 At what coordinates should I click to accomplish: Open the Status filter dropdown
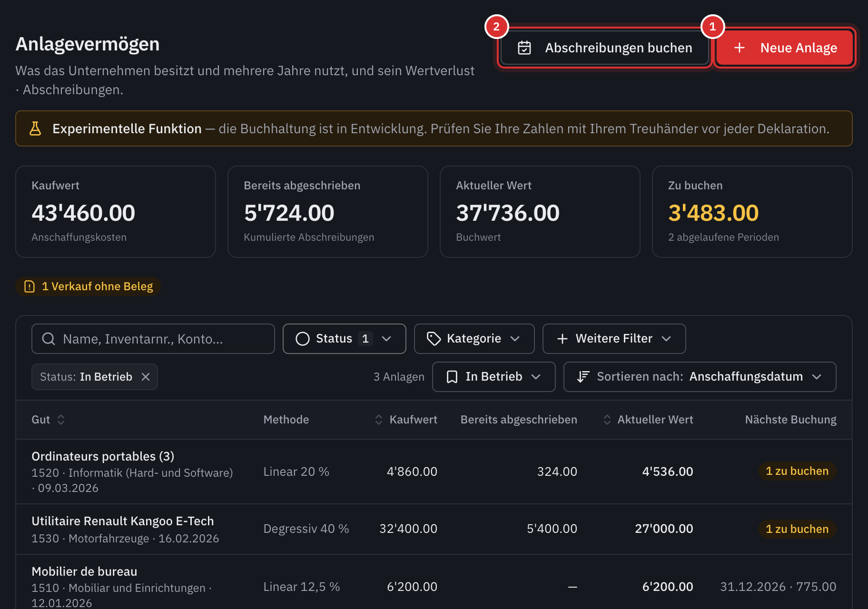click(344, 339)
